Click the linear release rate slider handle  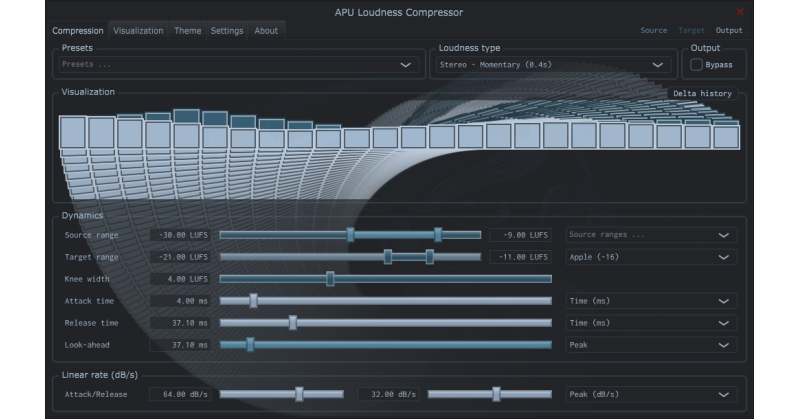496,394
